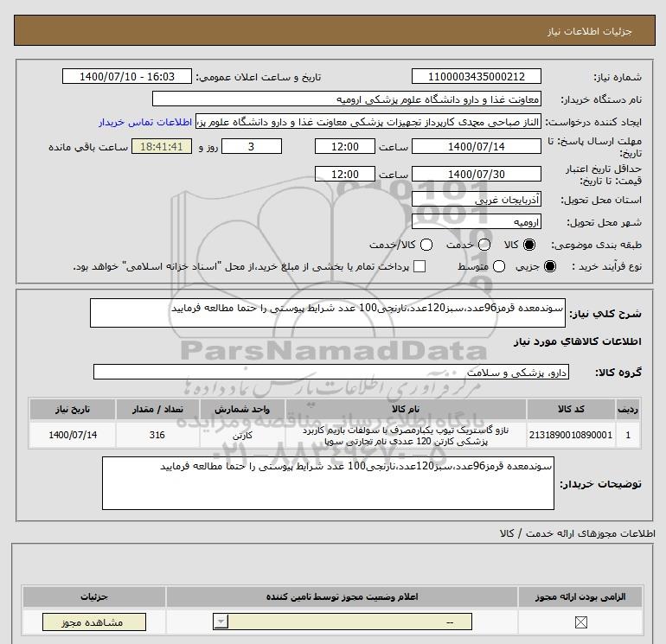The image size is (666, 644).
Task: Select the کالا radio button
Action: click(529, 245)
